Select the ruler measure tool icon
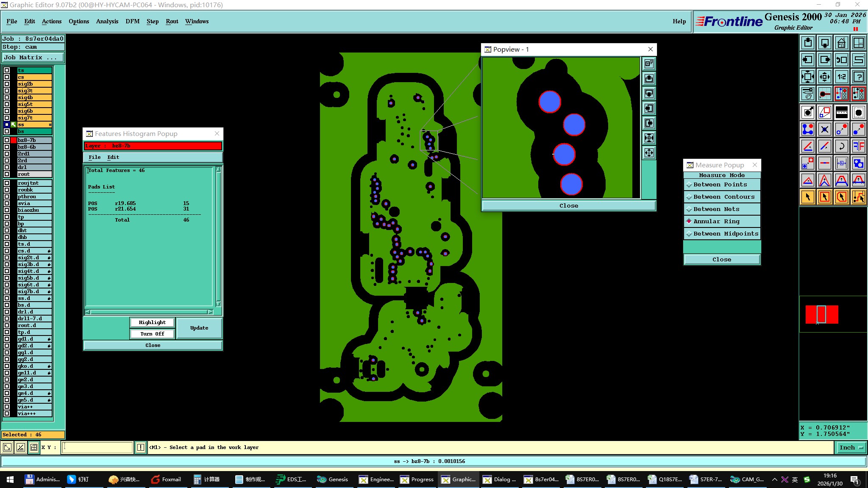 tap(841, 112)
